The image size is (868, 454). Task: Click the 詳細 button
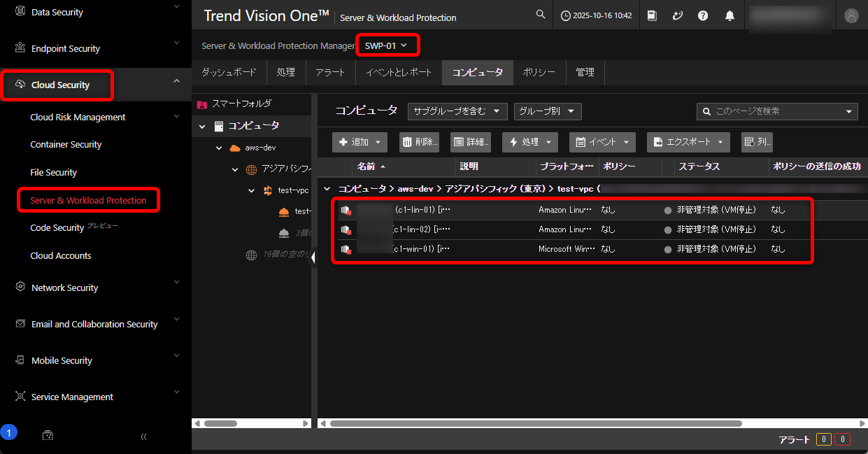click(x=471, y=142)
